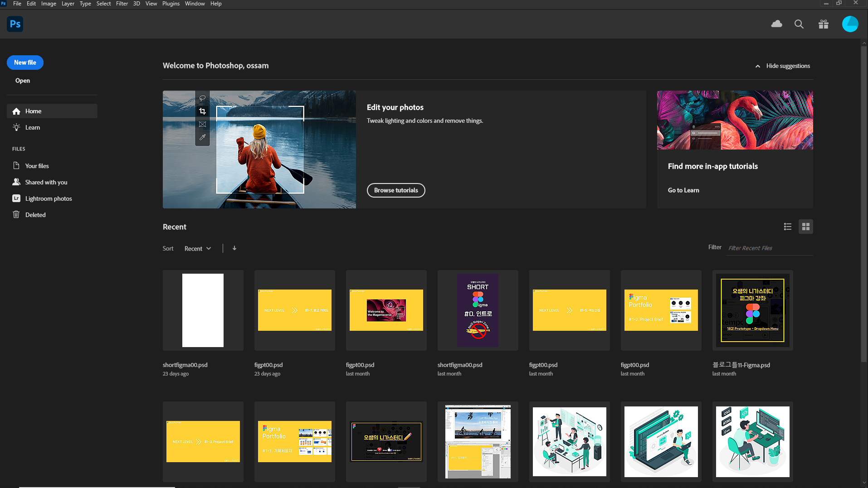
Task: Open the user profile avatar
Action: 850,24
